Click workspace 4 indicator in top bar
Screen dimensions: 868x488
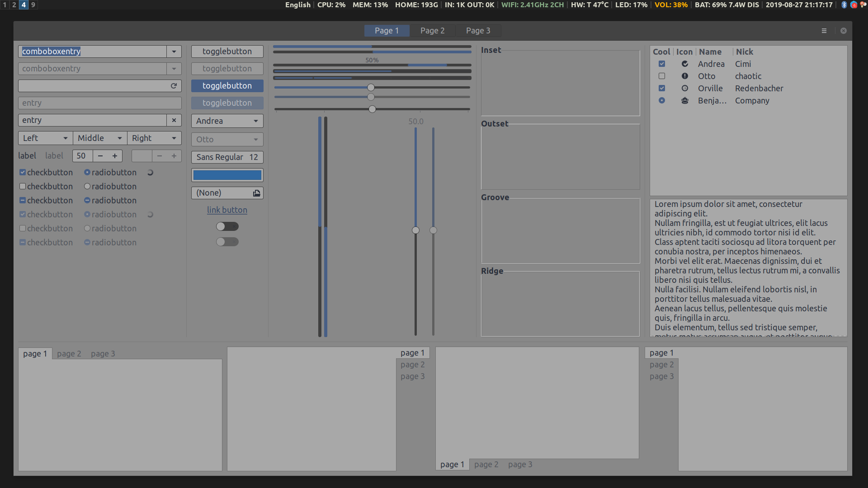coord(24,5)
